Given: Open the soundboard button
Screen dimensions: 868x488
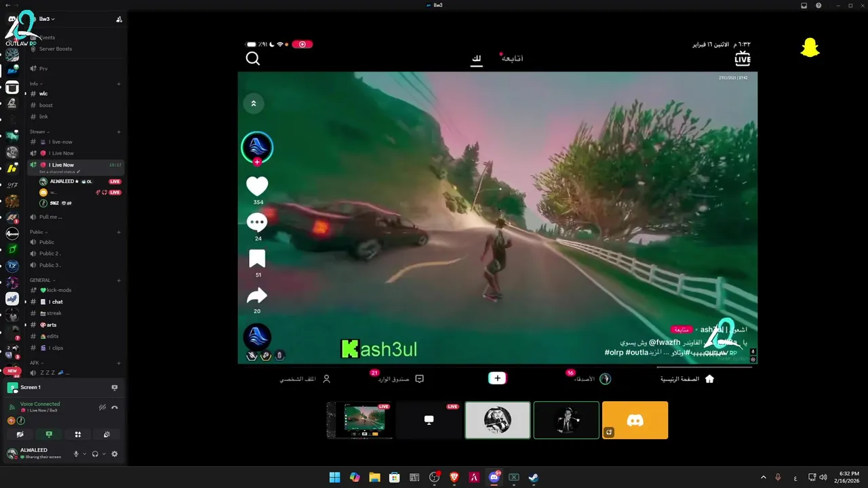Looking at the screenshot, I should click(x=106, y=434).
